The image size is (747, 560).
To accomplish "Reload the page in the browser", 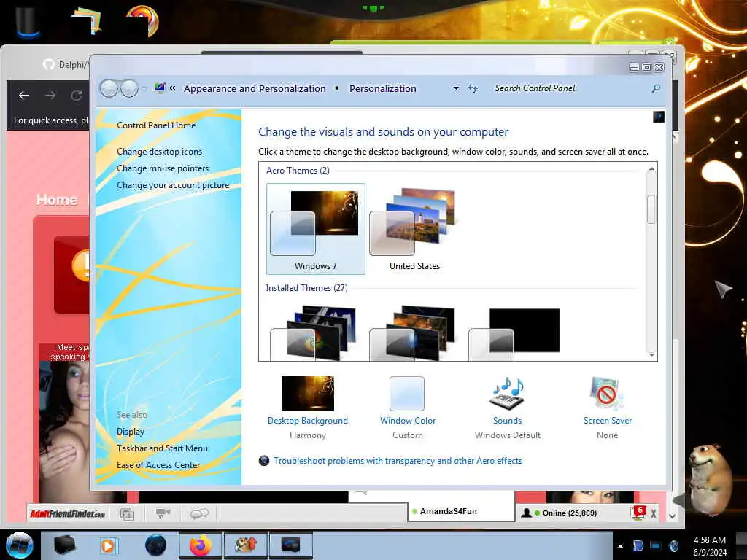I will tap(77, 96).
